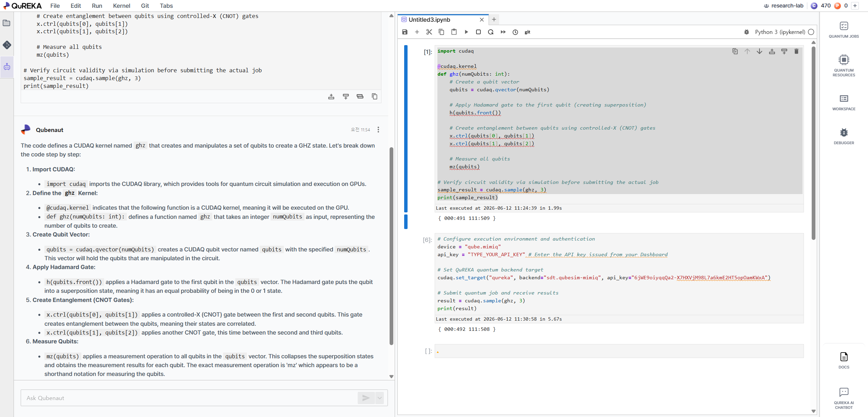Delete cell 1 with the trash icon
This screenshot has height=417, width=868.
click(796, 51)
